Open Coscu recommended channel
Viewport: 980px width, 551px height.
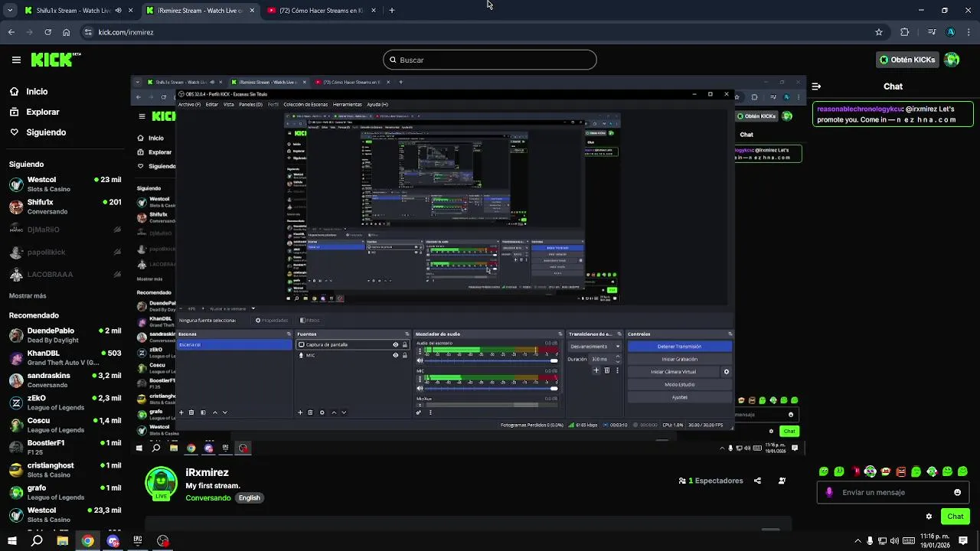pyautogui.click(x=65, y=425)
